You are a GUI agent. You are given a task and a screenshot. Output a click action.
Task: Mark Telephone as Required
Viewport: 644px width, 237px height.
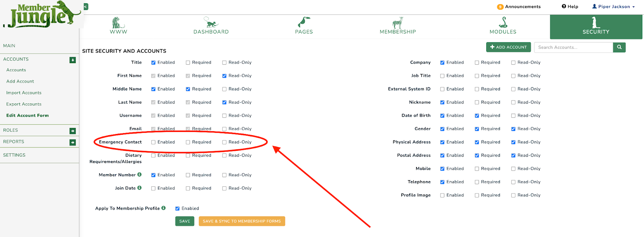coord(477,182)
